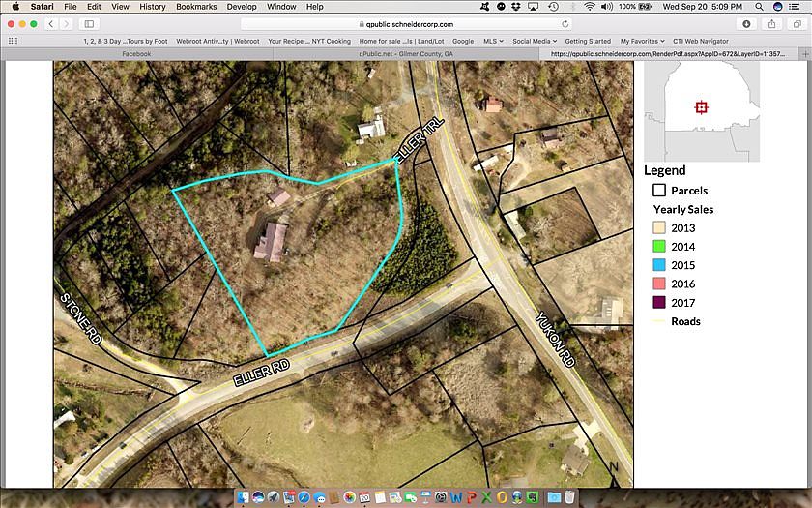The image size is (812, 508).
Task: Expand the My Favorites bookmarks folder
Action: [641, 41]
